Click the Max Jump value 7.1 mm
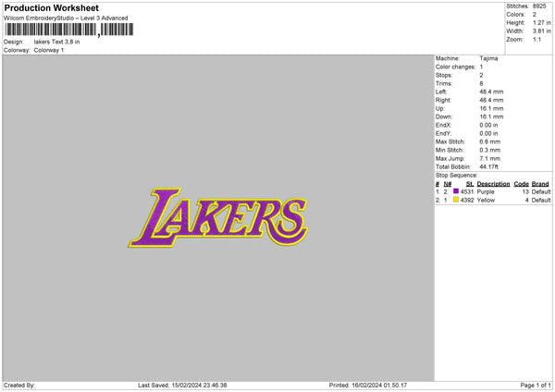555x392 pixels. [x=490, y=158]
